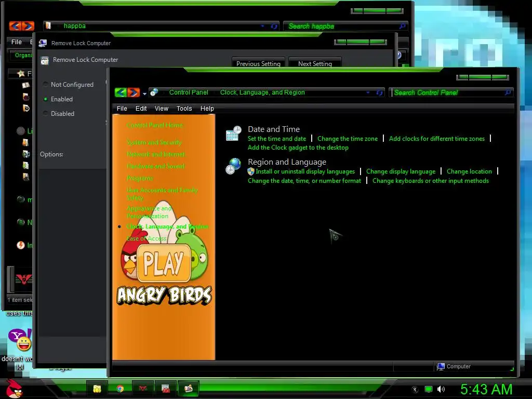Open the Help menu in Control Panel
This screenshot has width=532, height=399.
pyautogui.click(x=207, y=108)
